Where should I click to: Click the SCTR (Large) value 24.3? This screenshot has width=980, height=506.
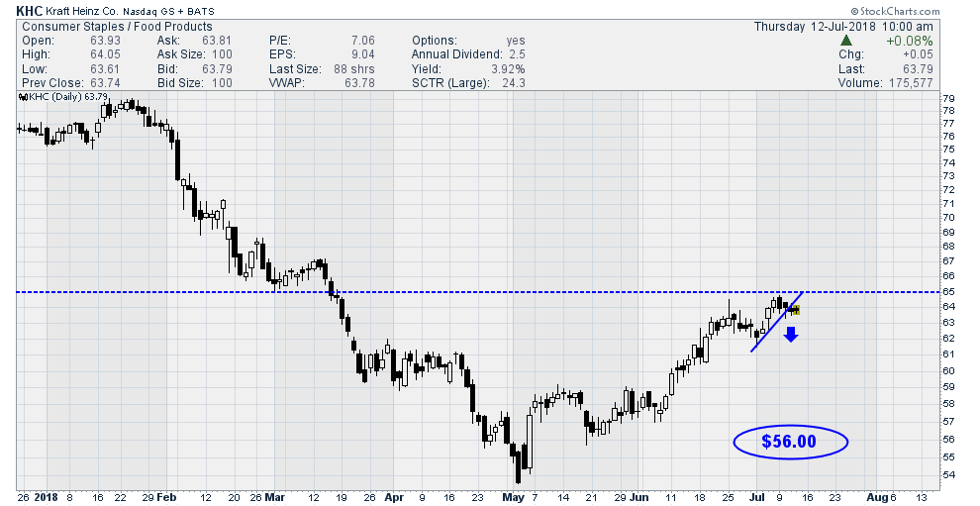tap(514, 82)
